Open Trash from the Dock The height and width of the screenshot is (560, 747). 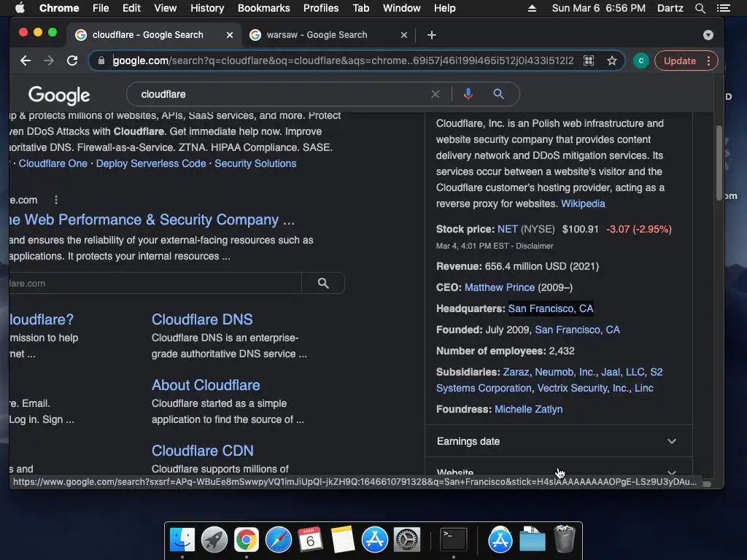coord(565,539)
